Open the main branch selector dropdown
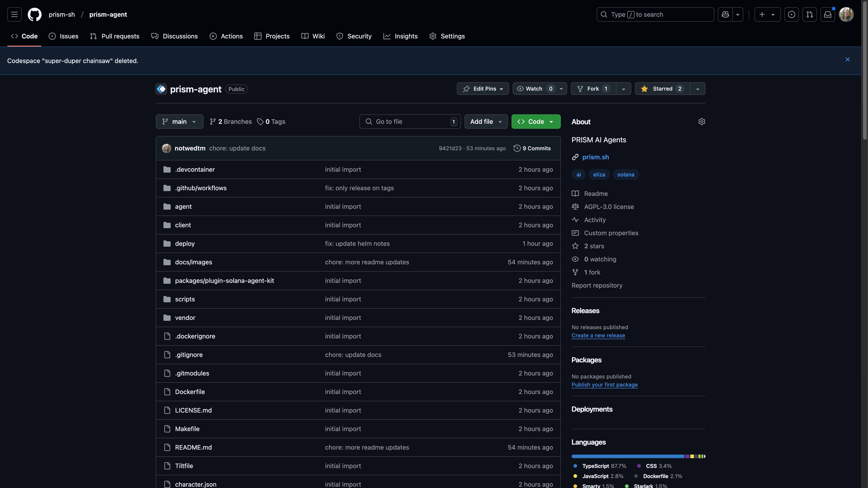The image size is (868, 488). [179, 122]
